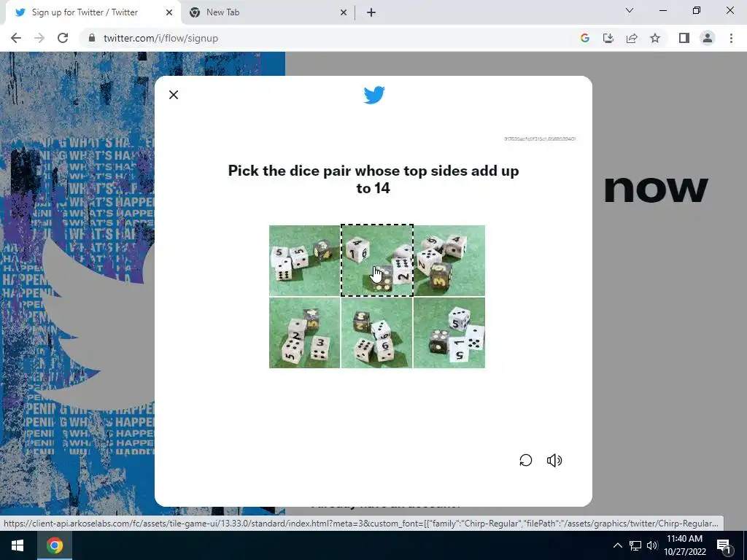Close the Twitter signup dialog
Screen dimensions: 747x560
click(174, 95)
